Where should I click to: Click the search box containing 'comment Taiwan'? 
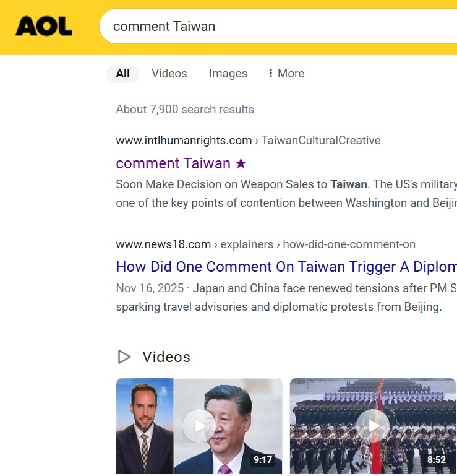(x=278, y=26)
